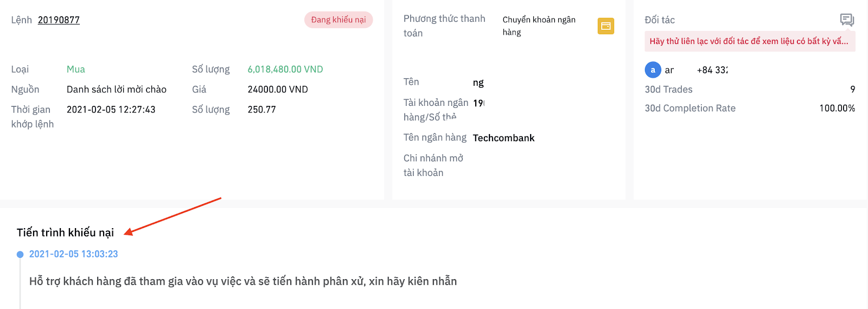Select the 6,018,480.00 VND amount
Viewport: 868px width, 309px height.
coord(285,70)
